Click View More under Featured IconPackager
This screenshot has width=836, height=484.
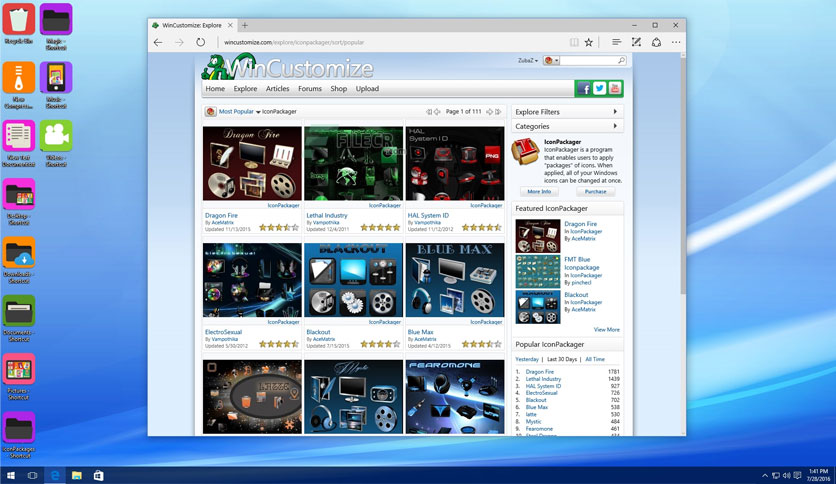click(607, 330)
